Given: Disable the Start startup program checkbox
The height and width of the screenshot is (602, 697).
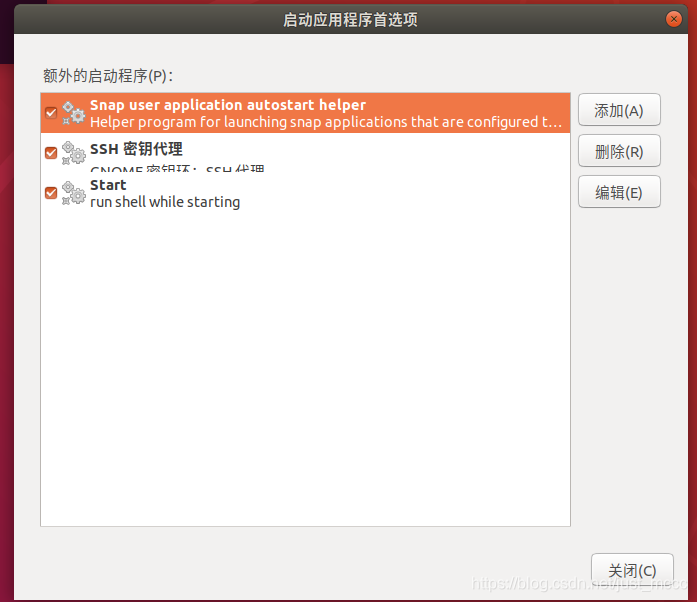Looking at the screenshot, I should (x=51, y=193).
